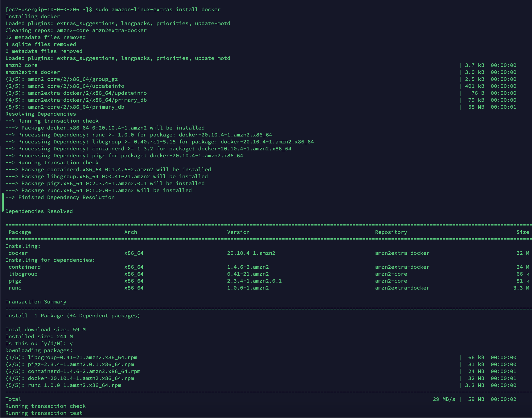Click the 'Version' column header
Viewport: 532px width, 418px height.
click(x=238, y=232)
